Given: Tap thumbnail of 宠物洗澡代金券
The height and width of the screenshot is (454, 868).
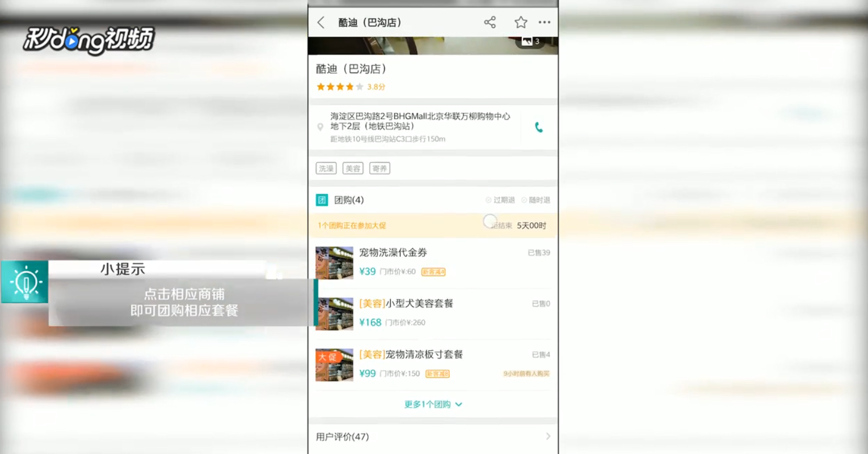Looking at the screenshot, I should click(334, 262).
